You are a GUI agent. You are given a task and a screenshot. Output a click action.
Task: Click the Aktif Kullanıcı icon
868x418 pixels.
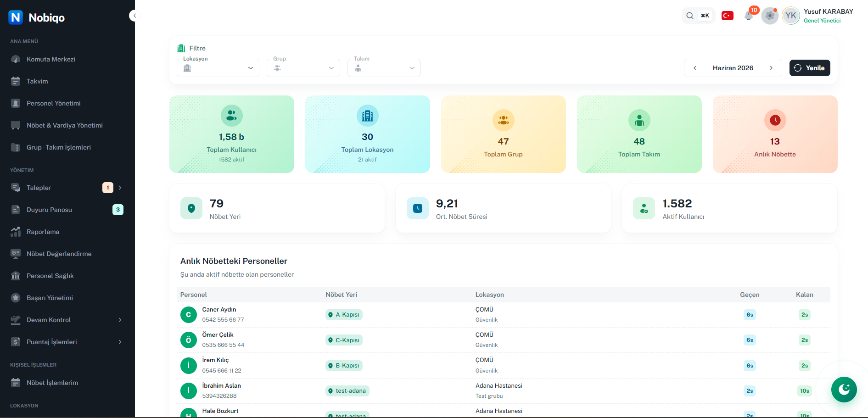[x=644, y=208]
